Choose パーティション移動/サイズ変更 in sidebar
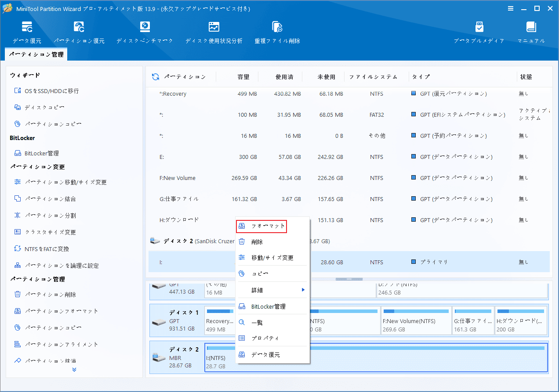 pos(61,182)
